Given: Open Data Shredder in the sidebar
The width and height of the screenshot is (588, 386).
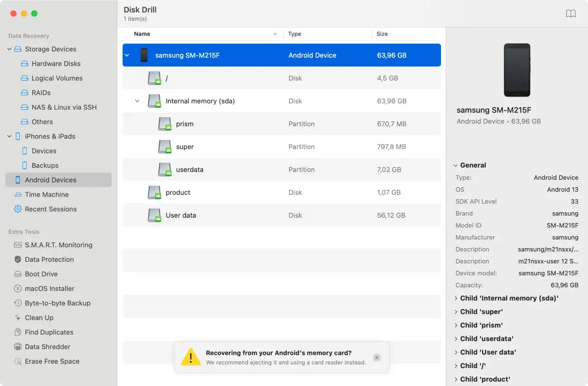Looking at the screenshot, I should (x=48, y=347).
